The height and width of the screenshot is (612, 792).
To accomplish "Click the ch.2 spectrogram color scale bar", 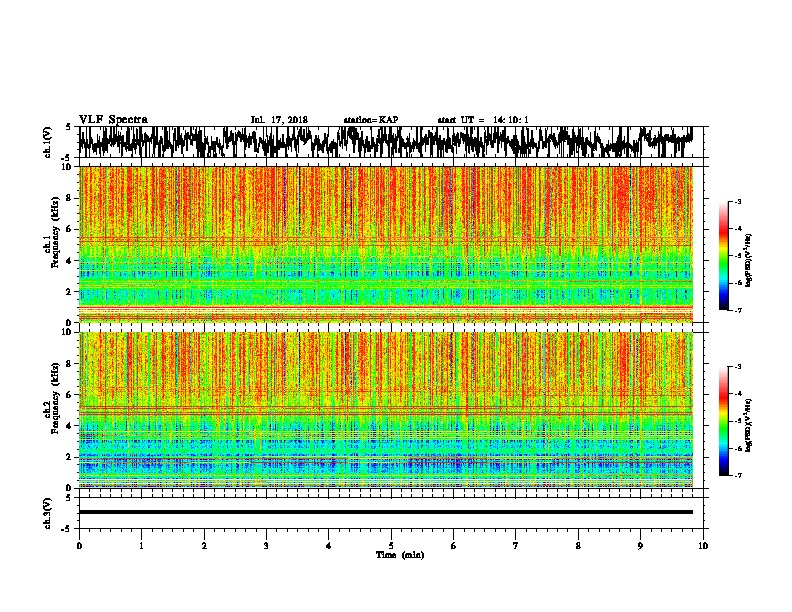I will (724, 421).
